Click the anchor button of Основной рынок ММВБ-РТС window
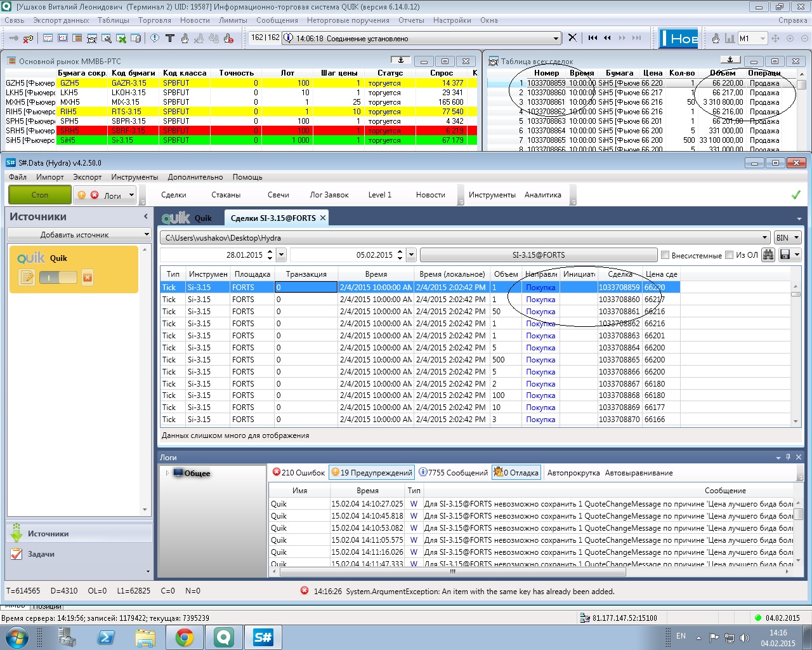Viewport: 812px width, 650px height. (x=400, y=60)
